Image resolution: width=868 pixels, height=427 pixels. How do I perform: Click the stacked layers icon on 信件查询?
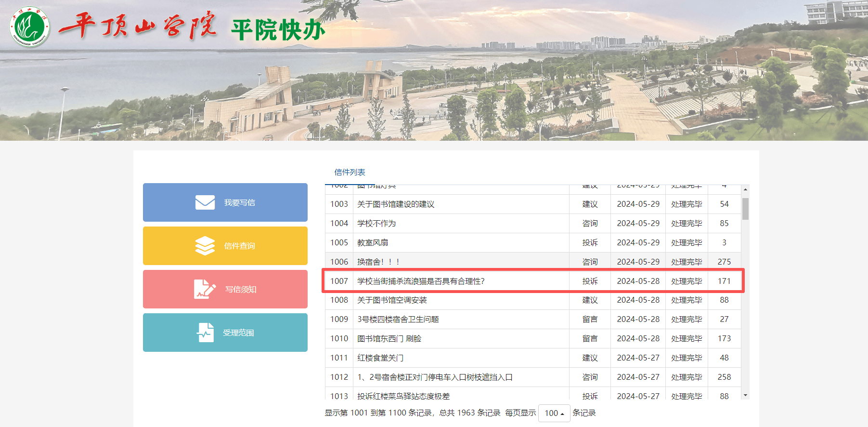[x=205, y=246]
